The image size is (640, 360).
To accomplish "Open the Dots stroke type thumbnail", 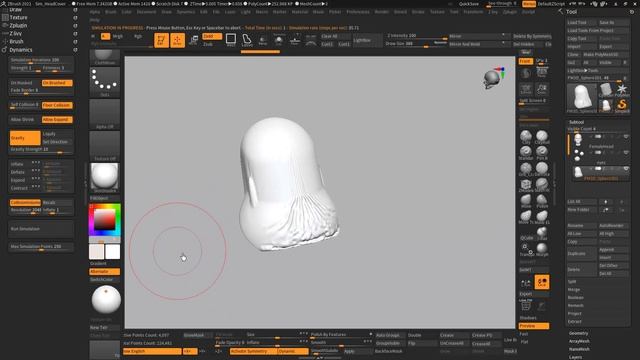I will point(104,82).
